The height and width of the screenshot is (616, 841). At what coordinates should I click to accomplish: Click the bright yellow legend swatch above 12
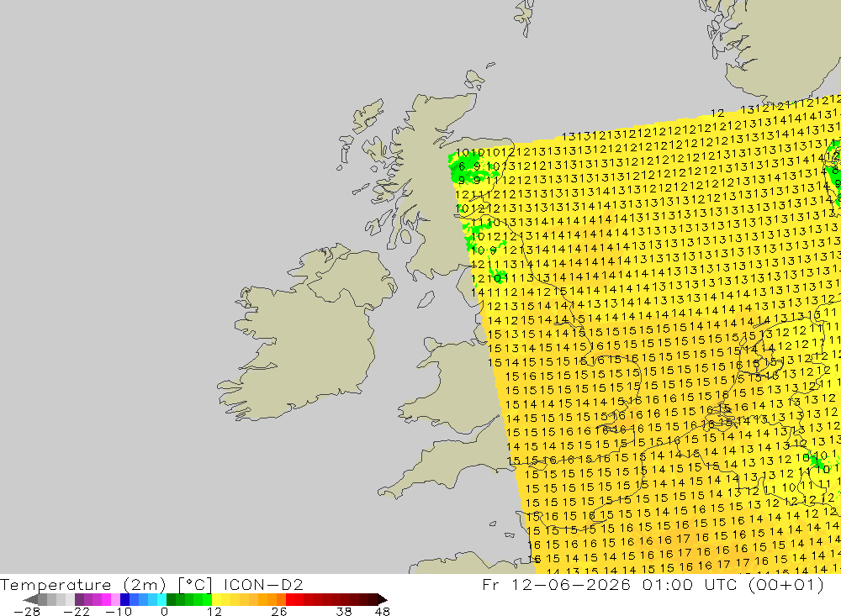pos(217,599)
